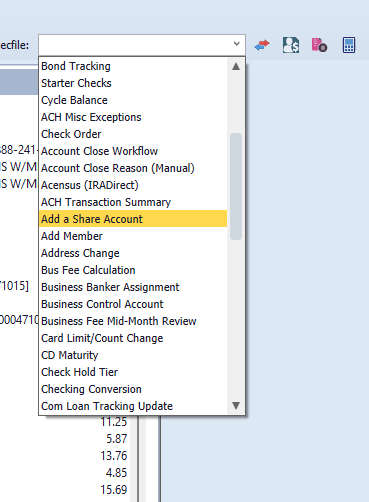The width and height of the screenshot is (369, 502).
Task: Click the 4.85 value cell
Action: [x=117, y=473]
